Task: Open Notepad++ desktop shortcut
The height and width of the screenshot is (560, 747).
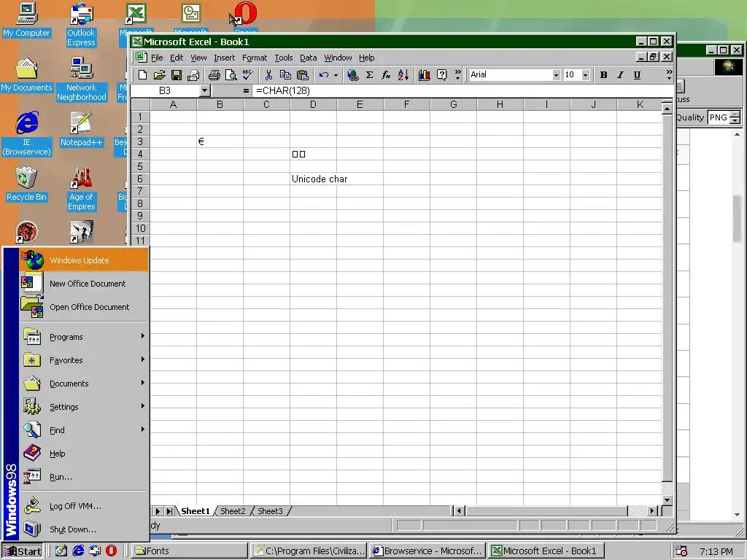Action: pyautogui.click(x=81, y=129)
